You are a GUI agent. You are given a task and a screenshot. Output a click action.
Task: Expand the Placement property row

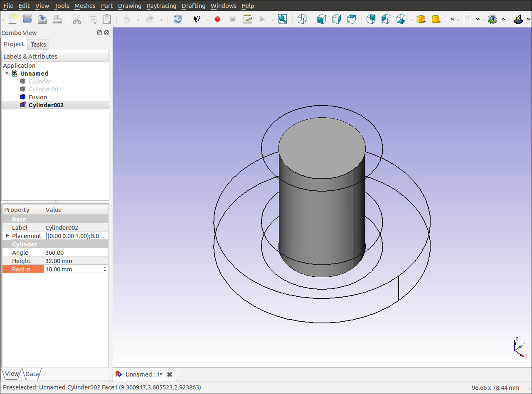point(7,236)
